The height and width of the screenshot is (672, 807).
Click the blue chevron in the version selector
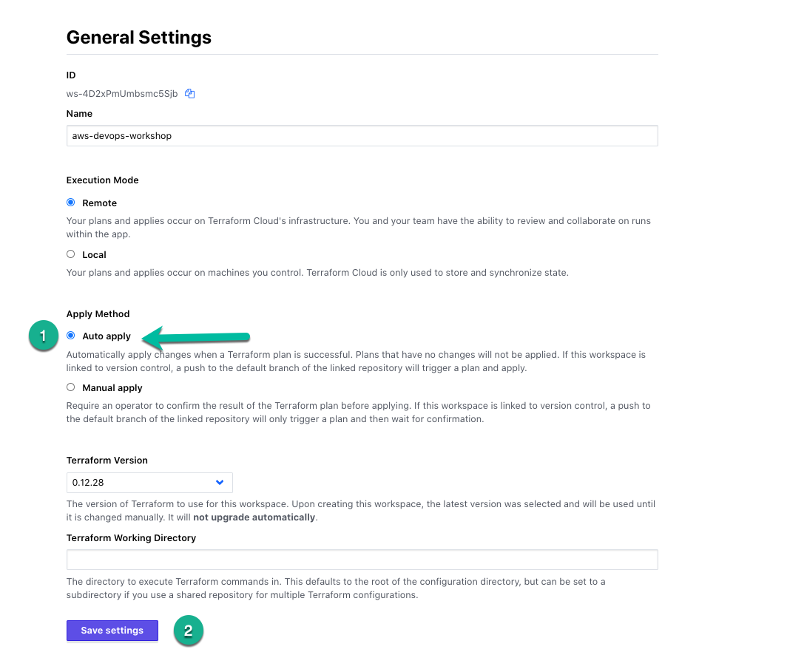click(220, 482)
